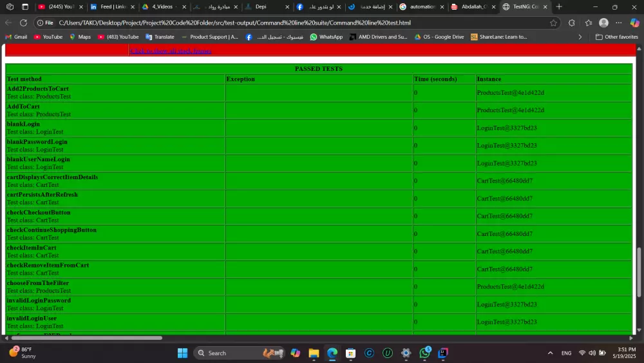Click the ENG language indicator
The width and height of the screenshot is (644, 363).
coord(566,353)
